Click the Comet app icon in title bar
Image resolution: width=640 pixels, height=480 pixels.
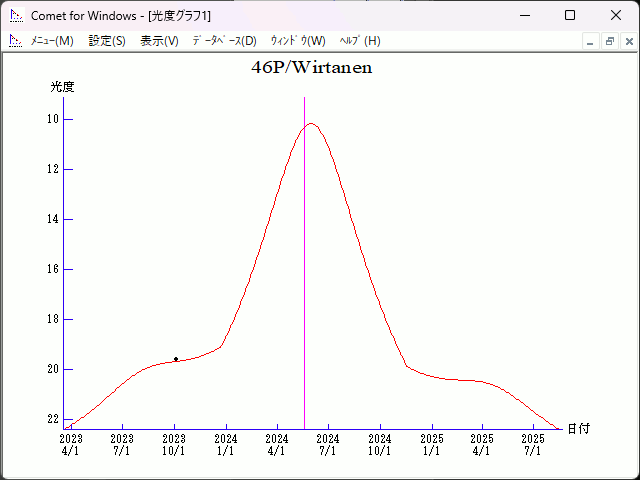17,16
